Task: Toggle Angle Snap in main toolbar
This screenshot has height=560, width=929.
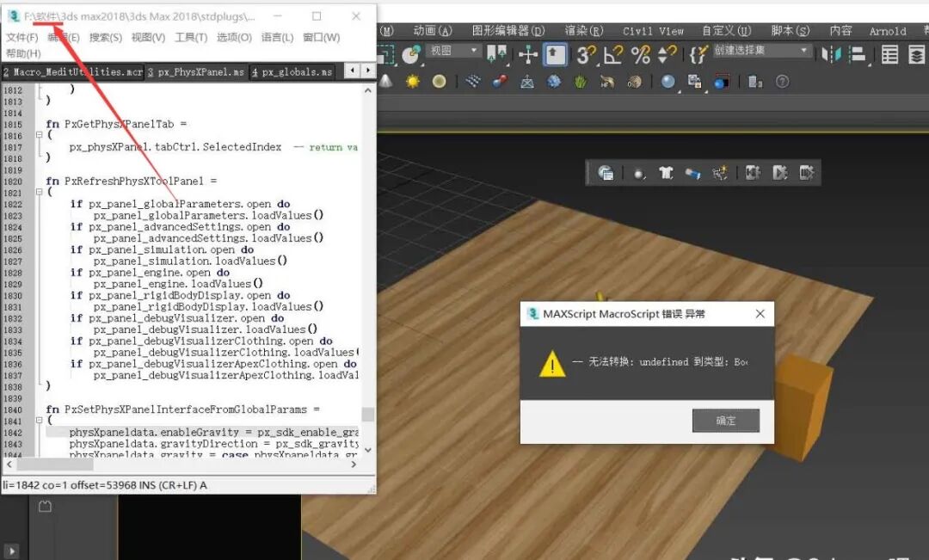Action: [x=613, y=55]
